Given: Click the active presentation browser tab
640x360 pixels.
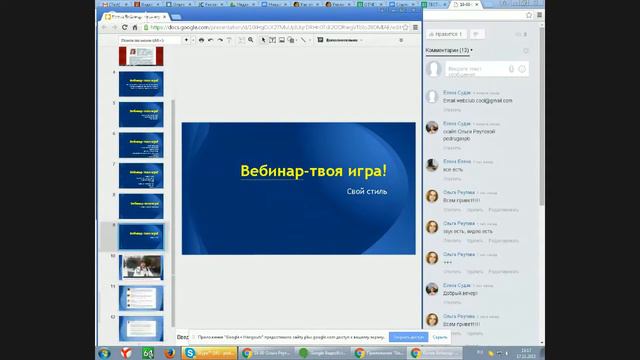Looking at the screenshot, I should 135,17.
